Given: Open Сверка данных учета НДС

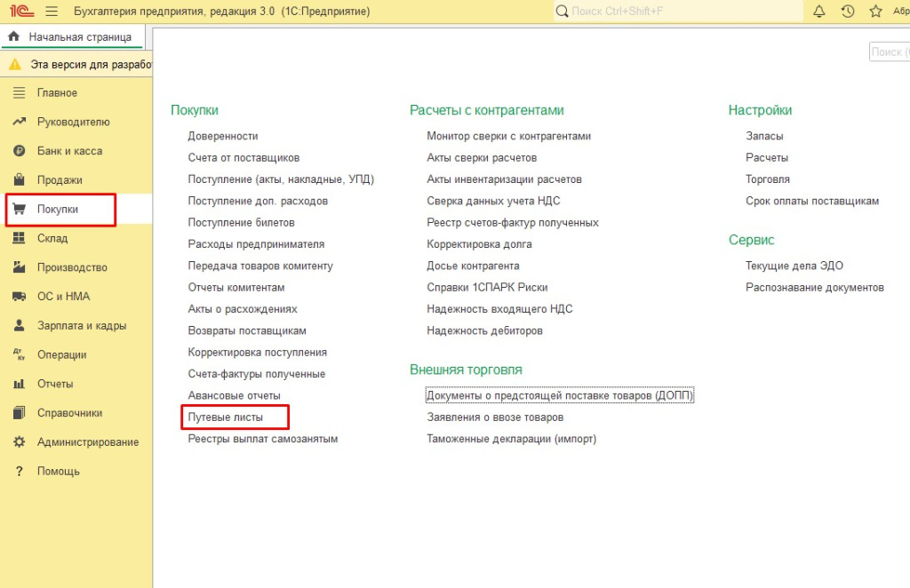Looking at the screenshot, I should coord(493,201).
